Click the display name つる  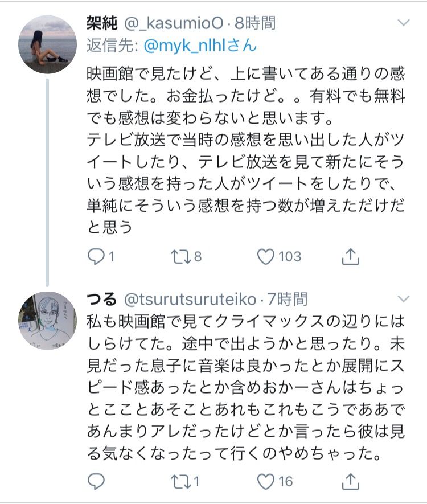tap(101, 299)
